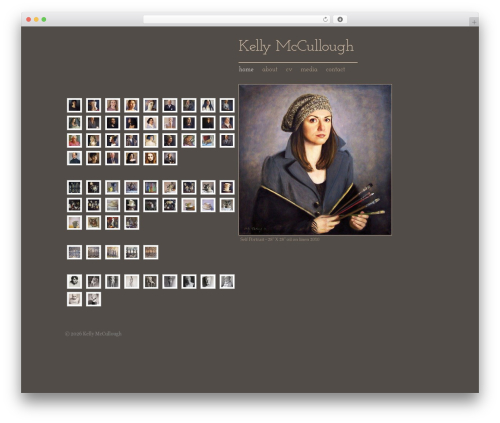This screenshot has height=423, width=500.
Task: Click the red close window button
Action: 29,19
